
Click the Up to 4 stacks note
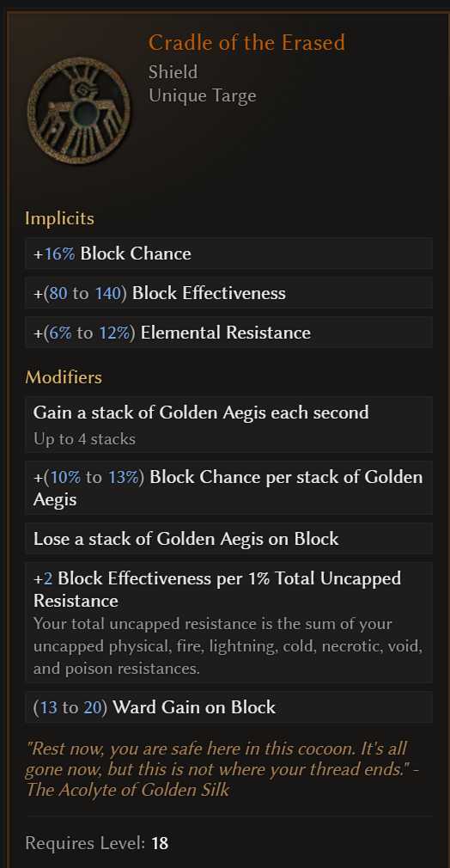[x=84, y=439]
